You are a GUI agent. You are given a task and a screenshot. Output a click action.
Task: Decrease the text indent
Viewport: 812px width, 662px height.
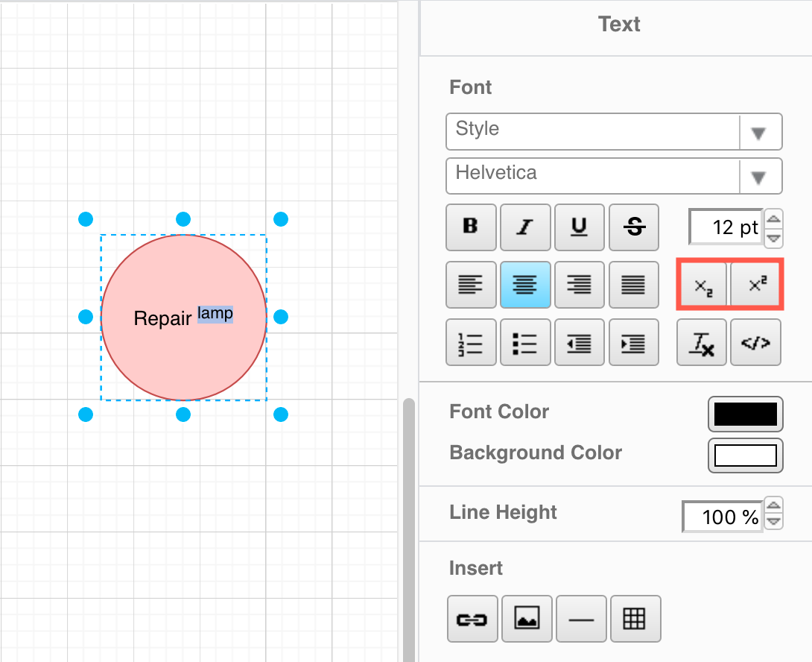point(580,343)
